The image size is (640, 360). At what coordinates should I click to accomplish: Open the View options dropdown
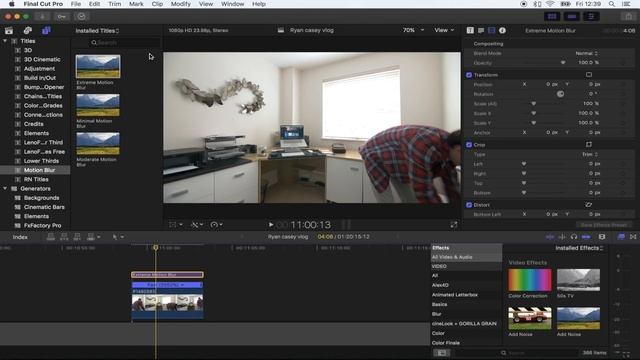[444, 30]
